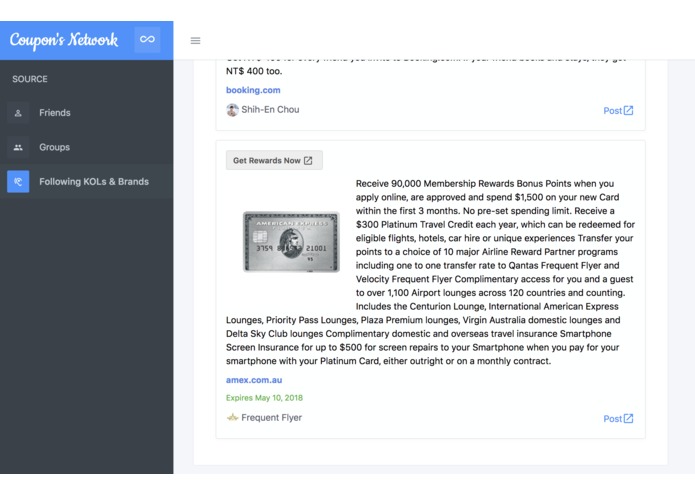695x494 pixels.
Task: Click the Coupon's Network logo
Action: coord(64,40)
